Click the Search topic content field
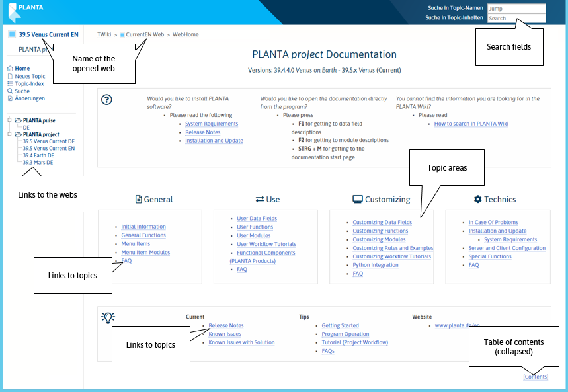The height and width of the screenshot is (392, 568). pyautogui.click(x=516, y=18)
